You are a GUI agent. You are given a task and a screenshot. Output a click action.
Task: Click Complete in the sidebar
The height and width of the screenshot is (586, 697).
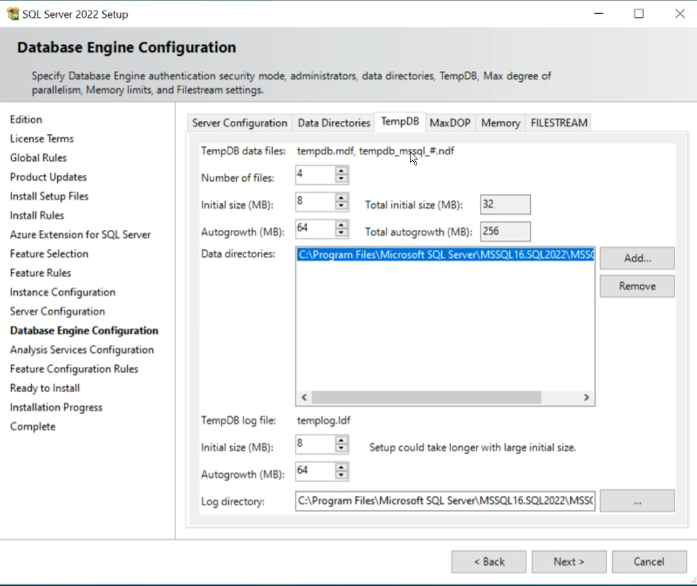[33, 426]
